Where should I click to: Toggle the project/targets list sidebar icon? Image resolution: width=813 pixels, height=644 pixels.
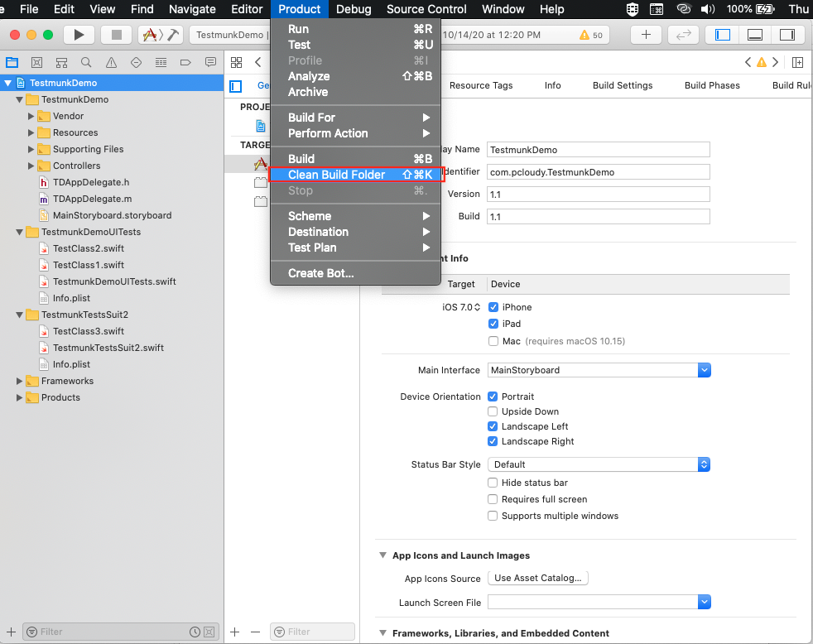(x=236, y=86)
